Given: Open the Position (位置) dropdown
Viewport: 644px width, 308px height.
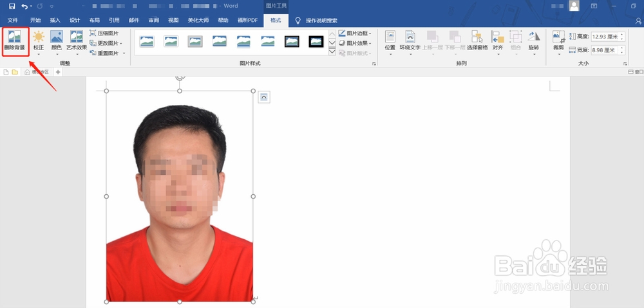Looking at the screenshot, I should pyautogui.click(x=390, y=42).
